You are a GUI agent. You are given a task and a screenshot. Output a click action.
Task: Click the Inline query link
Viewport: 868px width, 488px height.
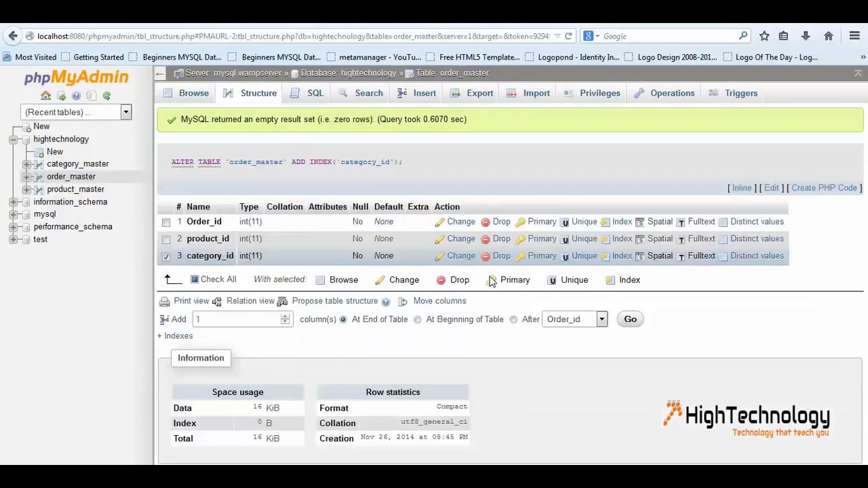741,188
